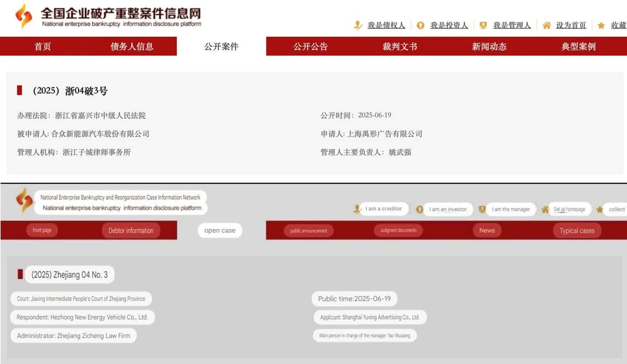Click the flame logo beside the Chinese site title

coord(24,16)
